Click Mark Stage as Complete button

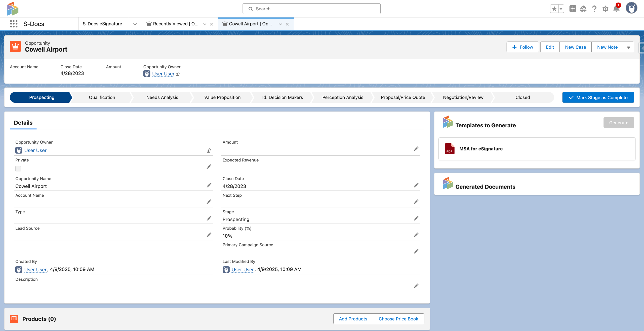tap(598, 97)
